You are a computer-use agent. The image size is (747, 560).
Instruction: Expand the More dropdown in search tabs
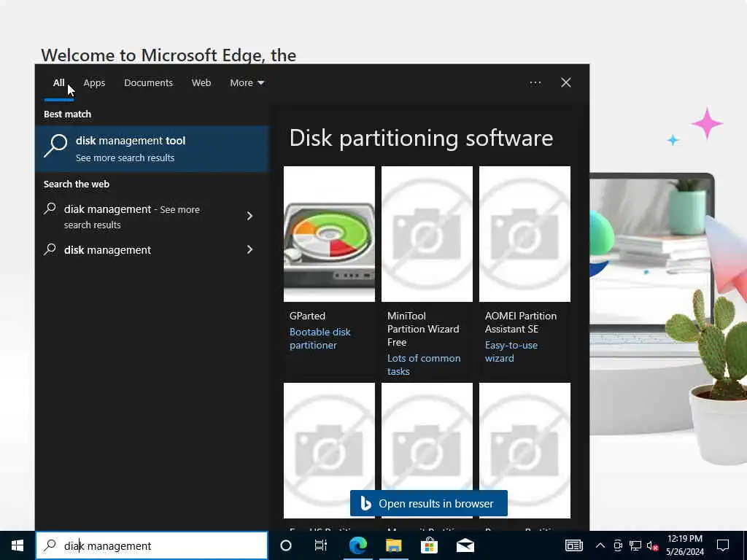pos(247,83)
